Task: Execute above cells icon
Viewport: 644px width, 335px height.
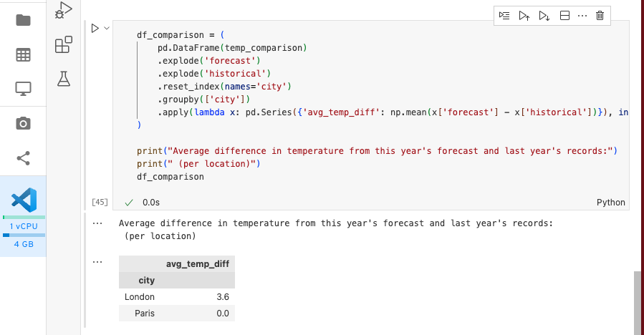Action: 525,15
